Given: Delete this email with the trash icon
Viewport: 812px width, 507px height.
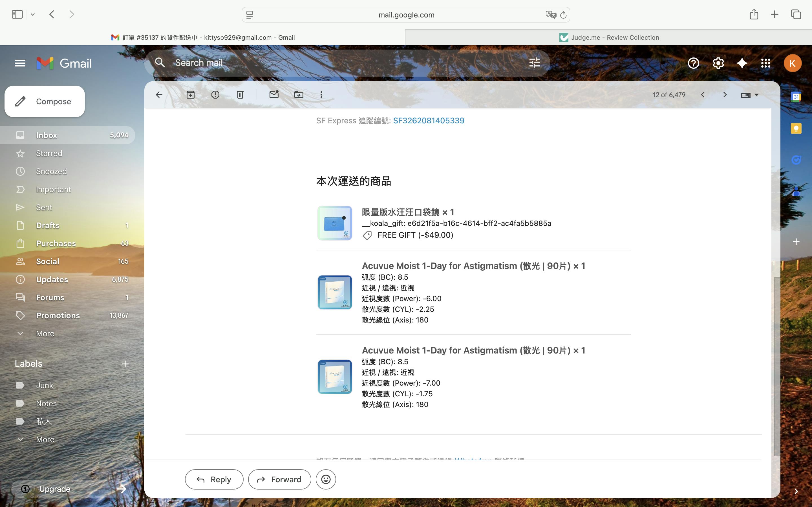Looking at the screenshot, I should click(240, 95).
